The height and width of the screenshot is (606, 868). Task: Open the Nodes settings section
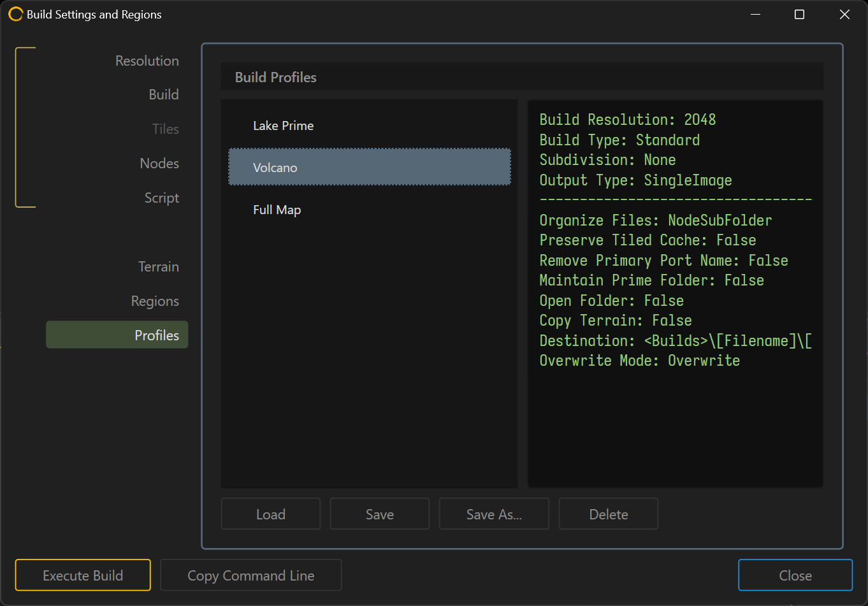[159, 163]
